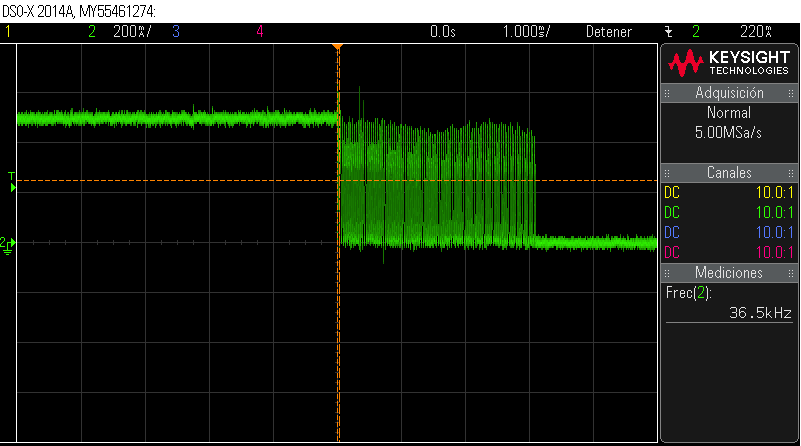Viewport: 801px width, 446px height.
Task: Open the Adquisición panel header
Action: pyautogui.click(x=729, y=93)
